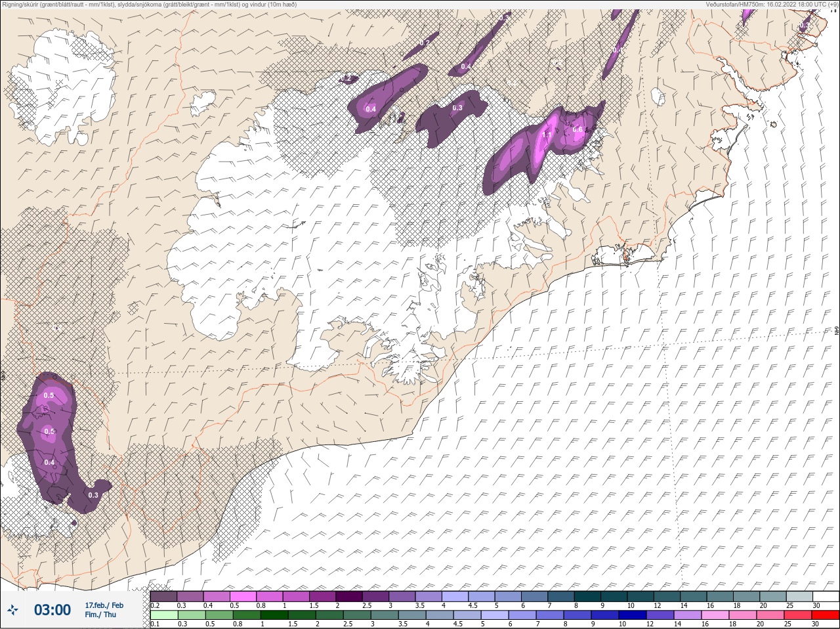The image size is (840, 629).
Task: Pick the dark navy 10 swatch, bottom legend row
Action: [633, 616]
